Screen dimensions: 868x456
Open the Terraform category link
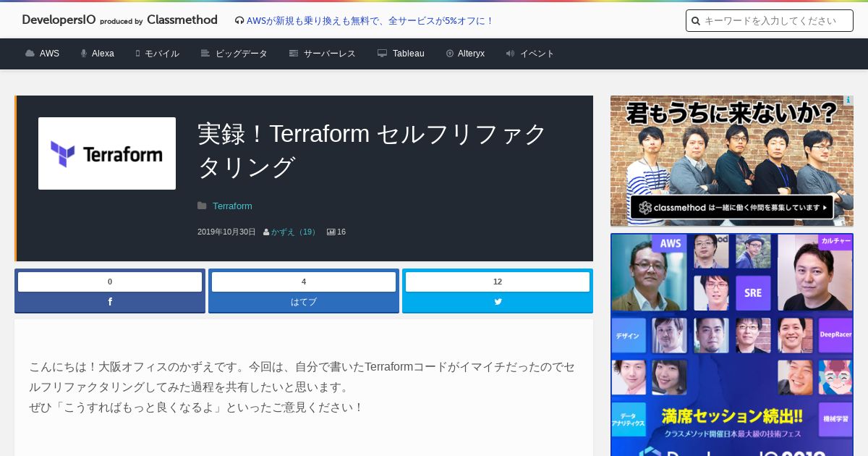click(232, 206)
